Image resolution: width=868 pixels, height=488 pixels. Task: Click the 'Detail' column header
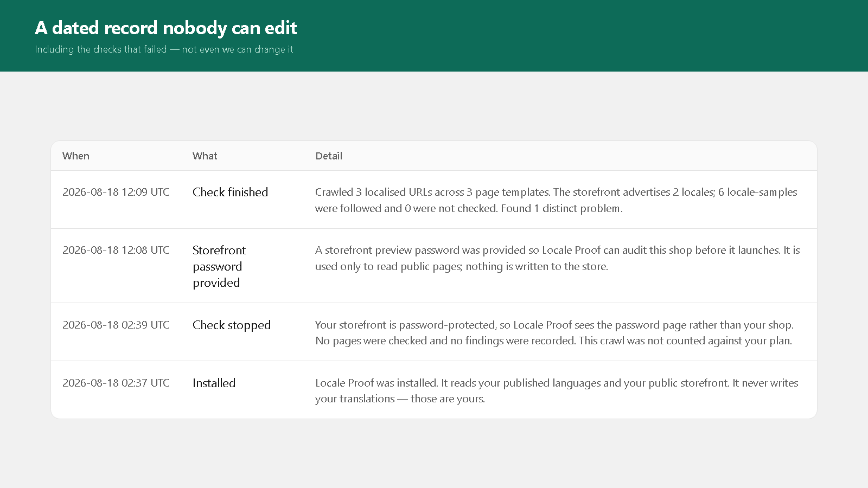click(329, 156)
